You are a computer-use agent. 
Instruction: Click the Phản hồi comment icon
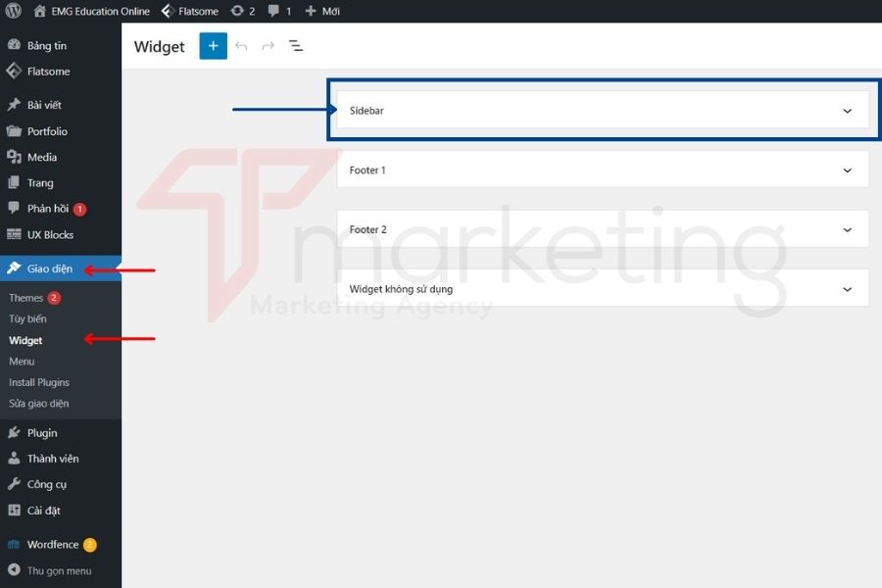pos(14,208)
